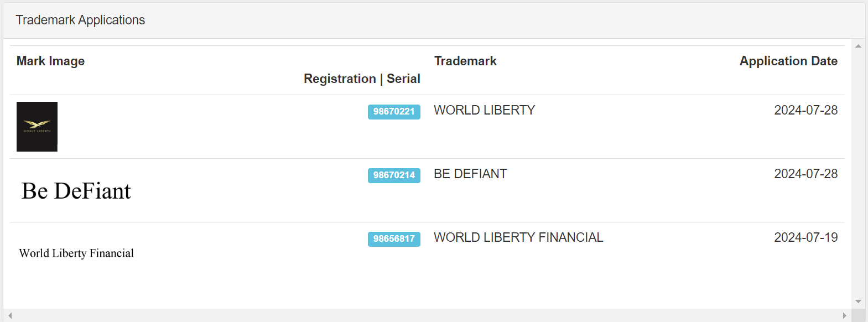
Task: Click the application date in the BE DEFIANT row
Action: 805,174
